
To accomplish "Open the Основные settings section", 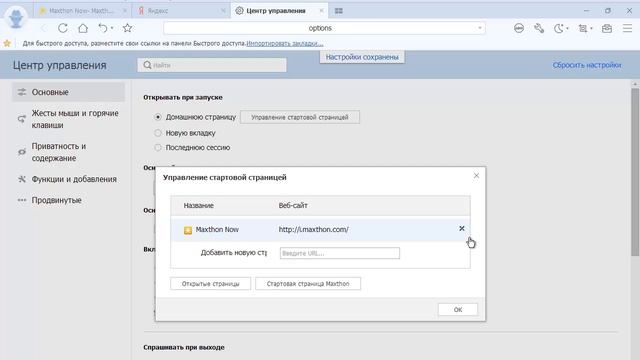I will pyautogui.click(x=69, y=92).
